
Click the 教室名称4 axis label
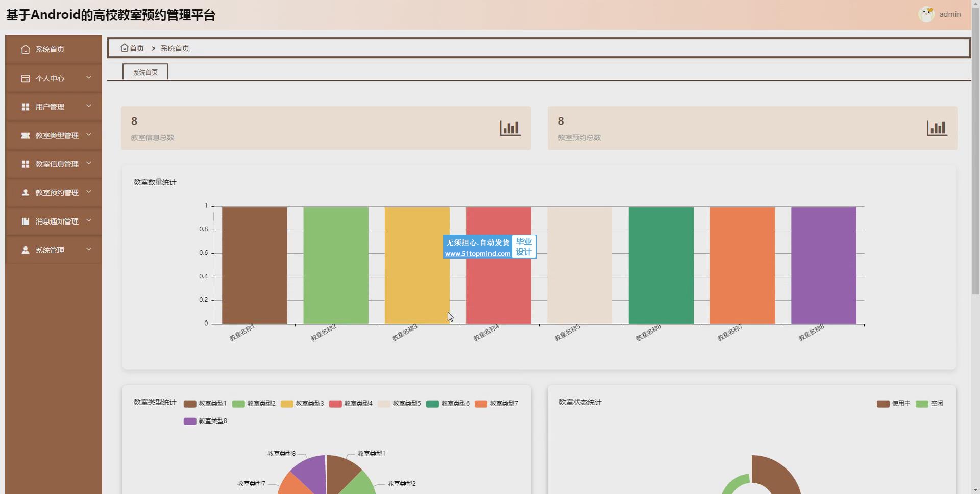tap(486, 333)
